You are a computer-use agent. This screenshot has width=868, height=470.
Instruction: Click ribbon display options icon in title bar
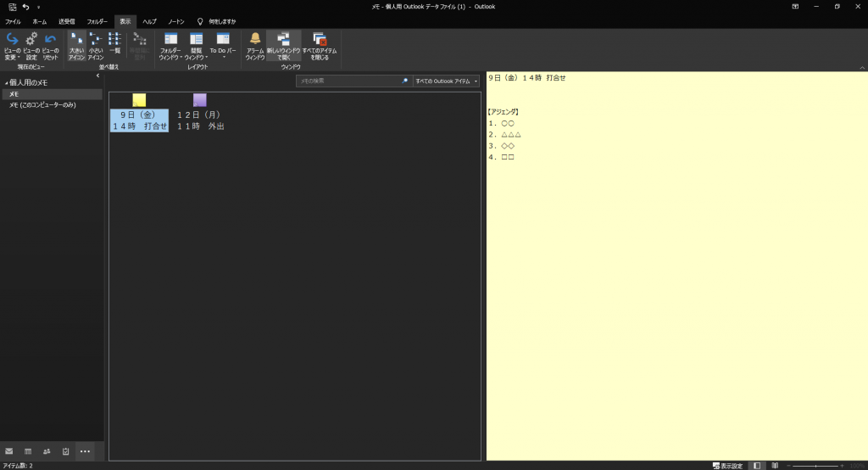pos(795,7)
